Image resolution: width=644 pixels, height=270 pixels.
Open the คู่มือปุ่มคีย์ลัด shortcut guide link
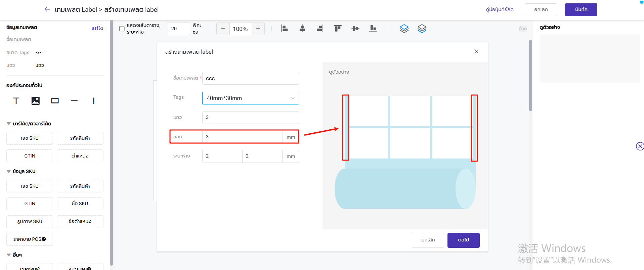coord(500,9)
